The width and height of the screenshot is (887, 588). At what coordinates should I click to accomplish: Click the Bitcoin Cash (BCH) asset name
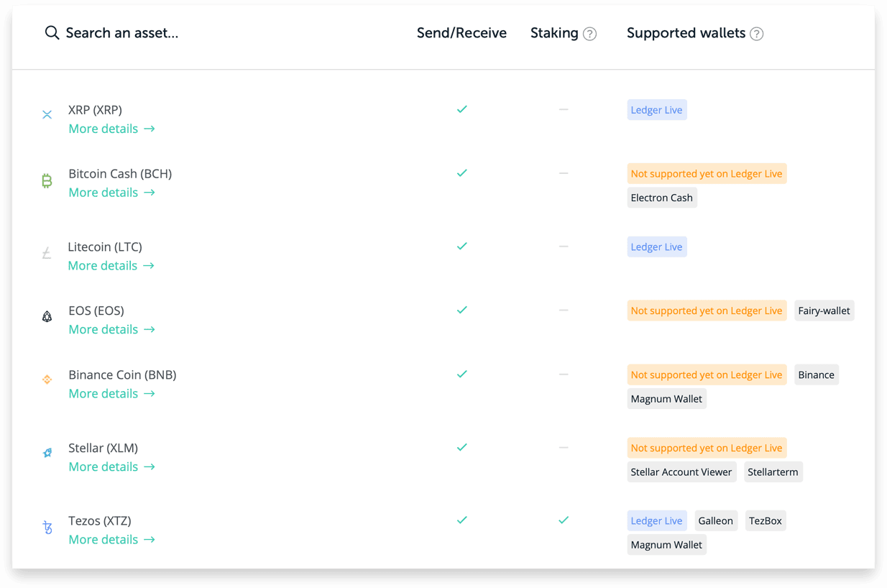coord(120,174)
